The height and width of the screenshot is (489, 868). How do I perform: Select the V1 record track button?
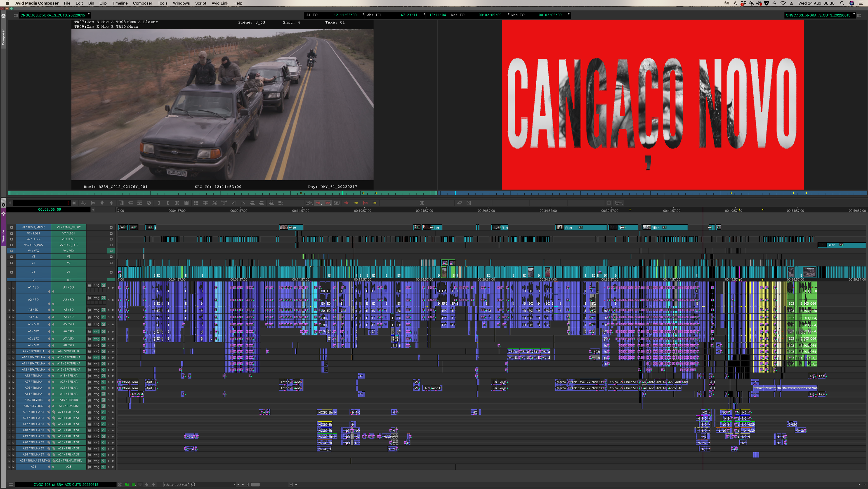(x=68, y=272)
